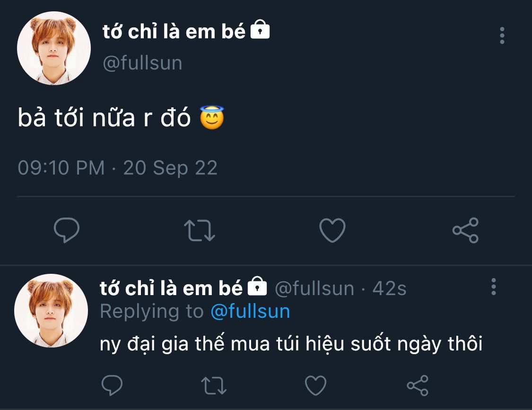Open main tweet display name tớ chỉ là em bé
Image resolution: width=532 pixels, height=410 pixels.
(174, 32)
